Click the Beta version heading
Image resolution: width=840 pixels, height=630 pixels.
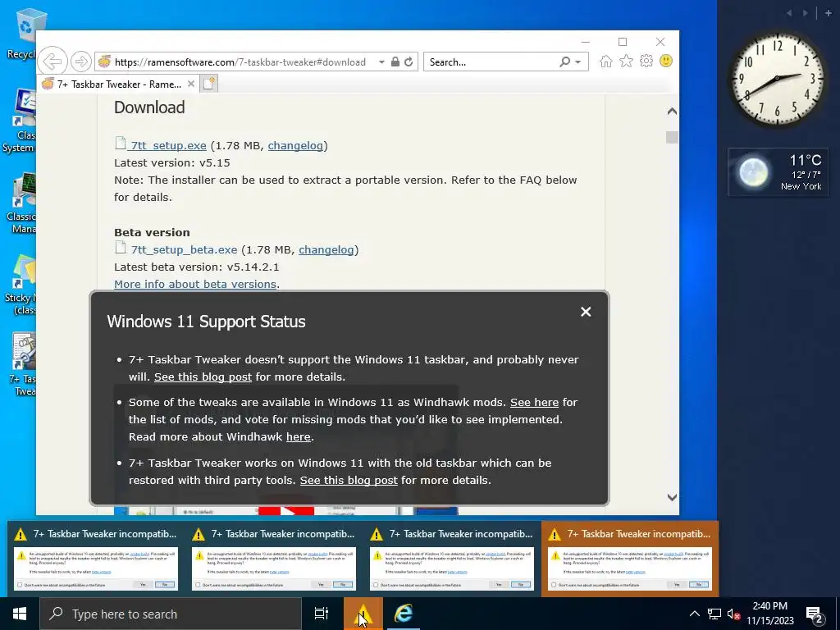tap(152, 232)
